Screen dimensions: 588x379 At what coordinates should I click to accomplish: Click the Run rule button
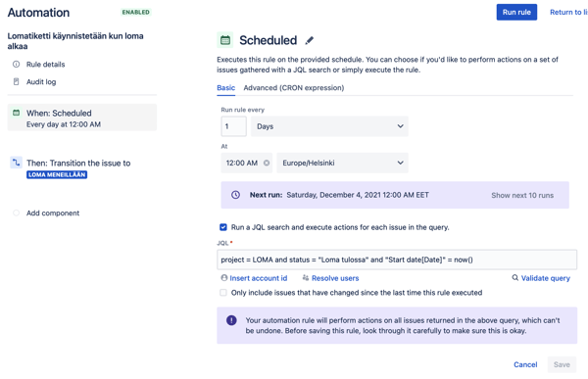click(x=516, y=13)
